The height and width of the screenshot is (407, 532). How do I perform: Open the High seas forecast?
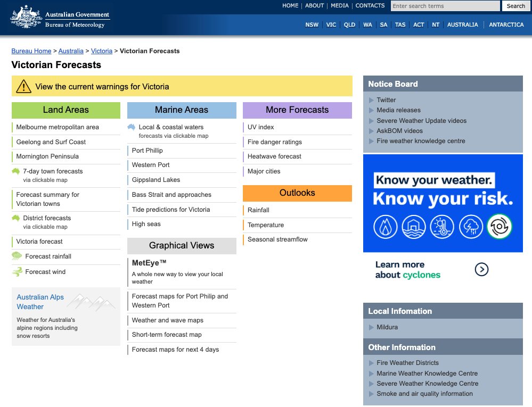click(x=146, y=224)
